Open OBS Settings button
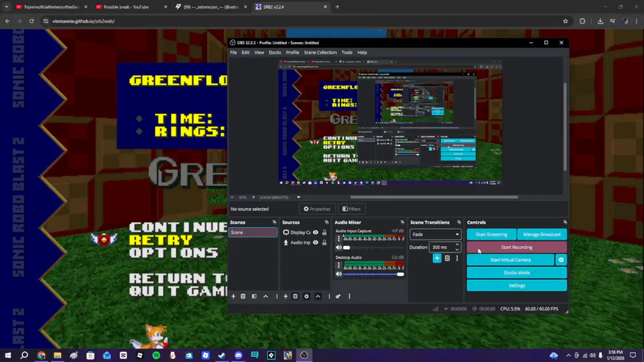 (x=517, y=285)
